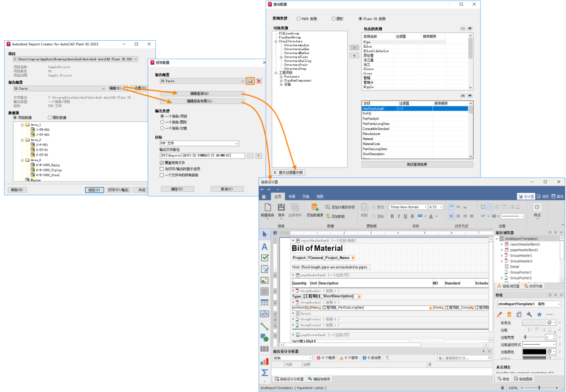Image resolution: width=566 pixels, height=392 pixels.
Task: Click the output file path input field
Action: 202,156
